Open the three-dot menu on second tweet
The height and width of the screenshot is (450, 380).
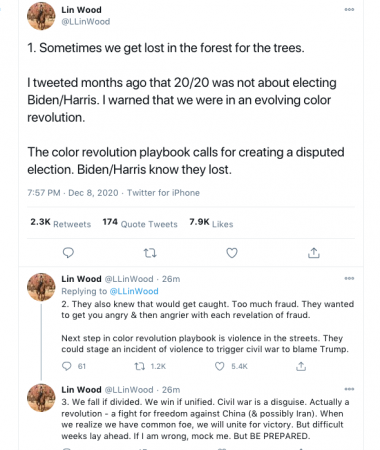349,278
